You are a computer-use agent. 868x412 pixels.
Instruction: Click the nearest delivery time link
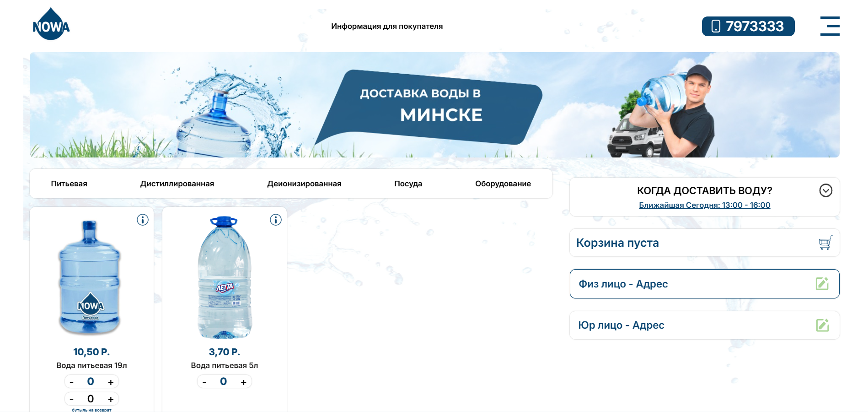coord(704,205)
